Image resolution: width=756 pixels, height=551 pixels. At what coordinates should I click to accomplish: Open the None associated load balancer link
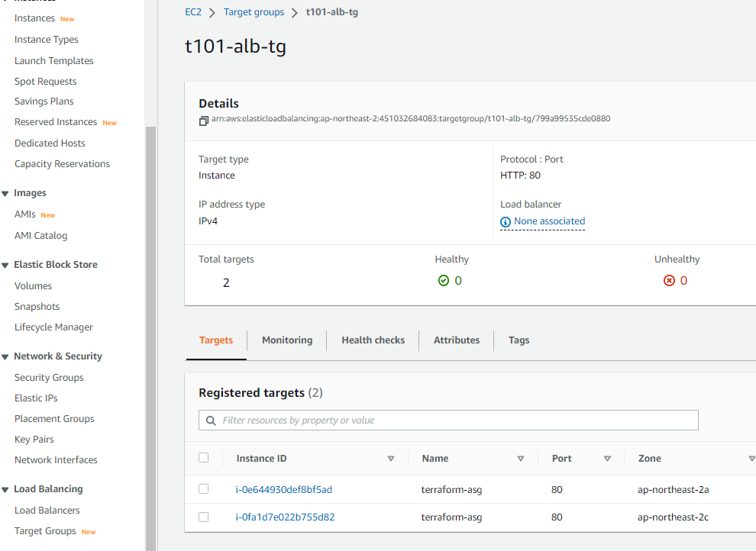click(x=550, y=221)
